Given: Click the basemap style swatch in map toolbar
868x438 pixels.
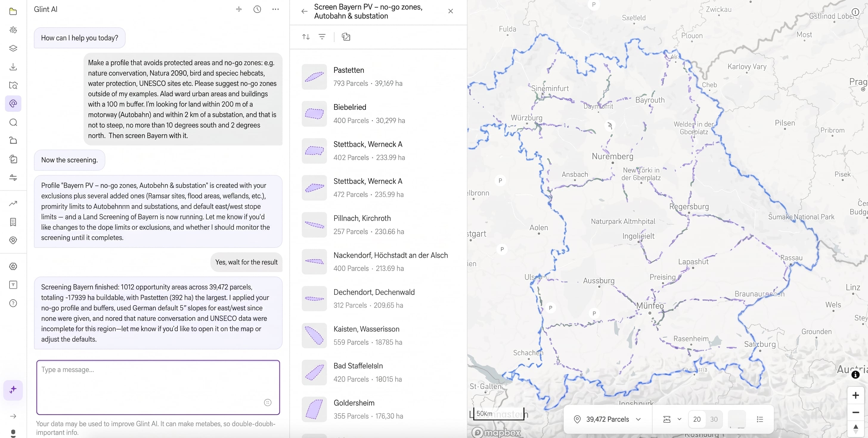Looking at the screenshot, I should tap(737, 419).
